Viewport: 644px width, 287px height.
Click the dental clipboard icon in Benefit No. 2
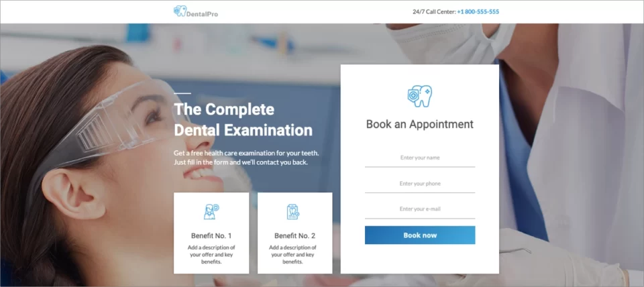pyautogui.click(x=293, y=211)
